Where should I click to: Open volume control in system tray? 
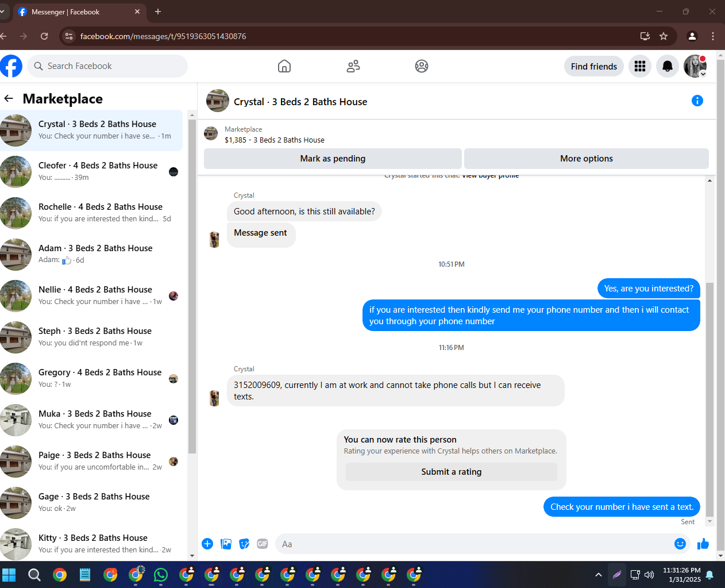pyautogui.click(x=650, y=575)
